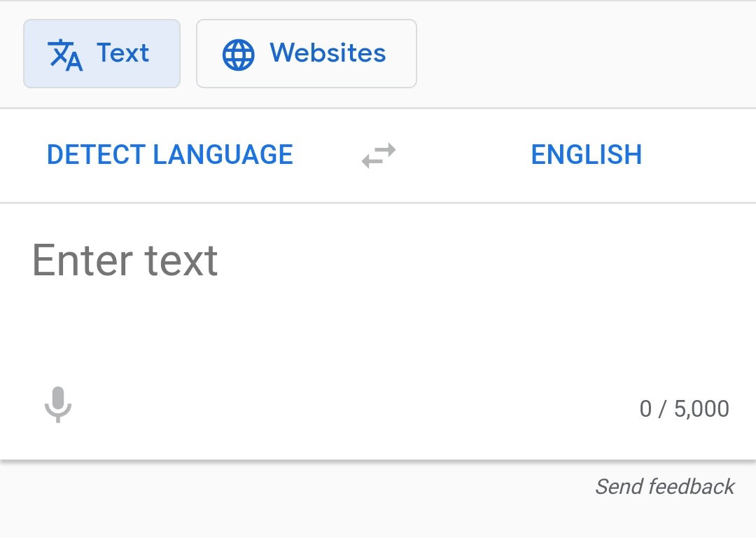Image resolution: width=756 pixels, height=538 pixels.
Task: Swap languages using the arrows icon
Action: click(x=379, y=156)
